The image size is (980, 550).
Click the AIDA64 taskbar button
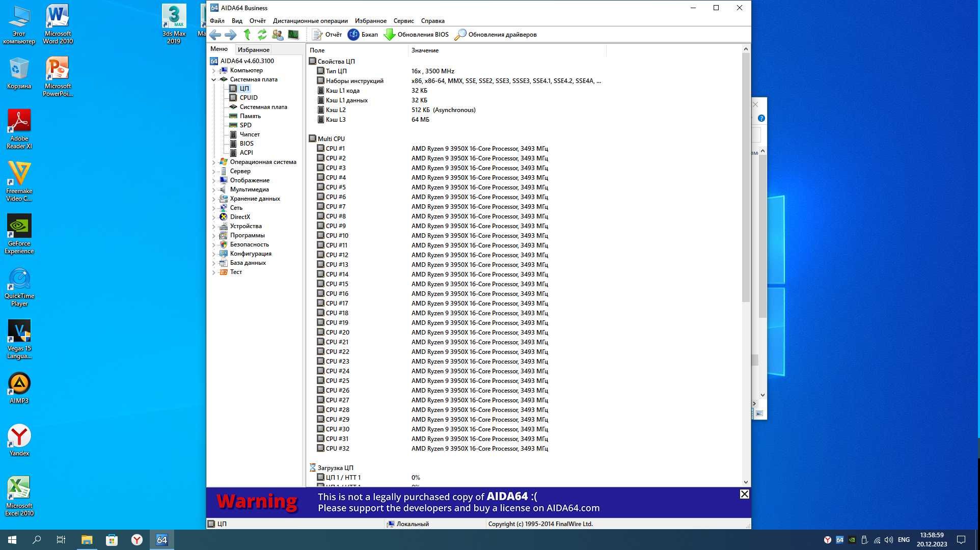(x=161, y=540)
